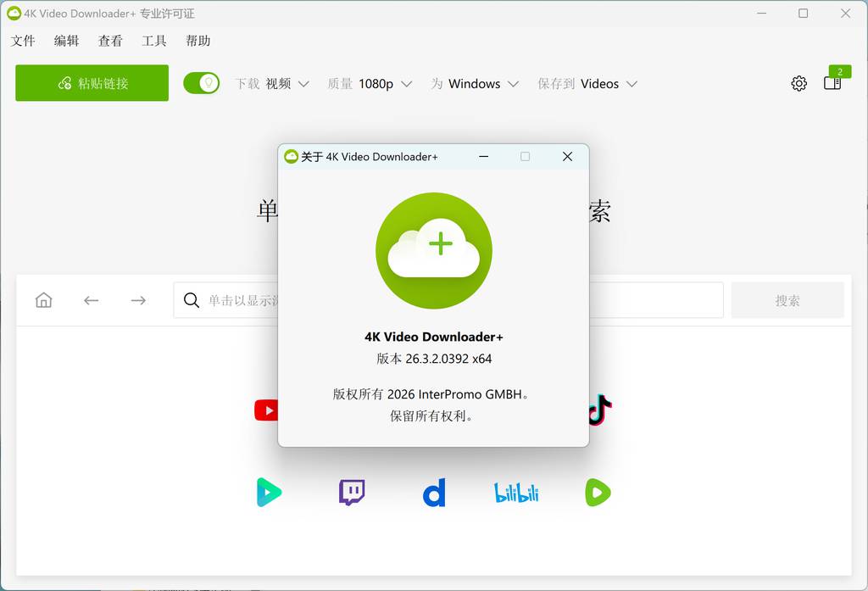This screenshot has width=868, height=591.
Task: Open the Twitch site icon
Action: coord(352,492)
